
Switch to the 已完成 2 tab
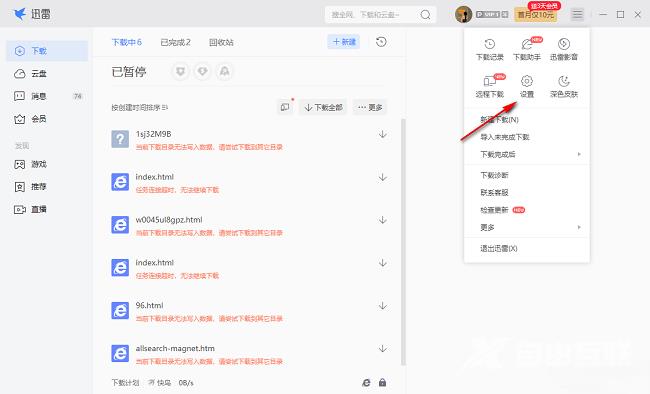(175, 42)
